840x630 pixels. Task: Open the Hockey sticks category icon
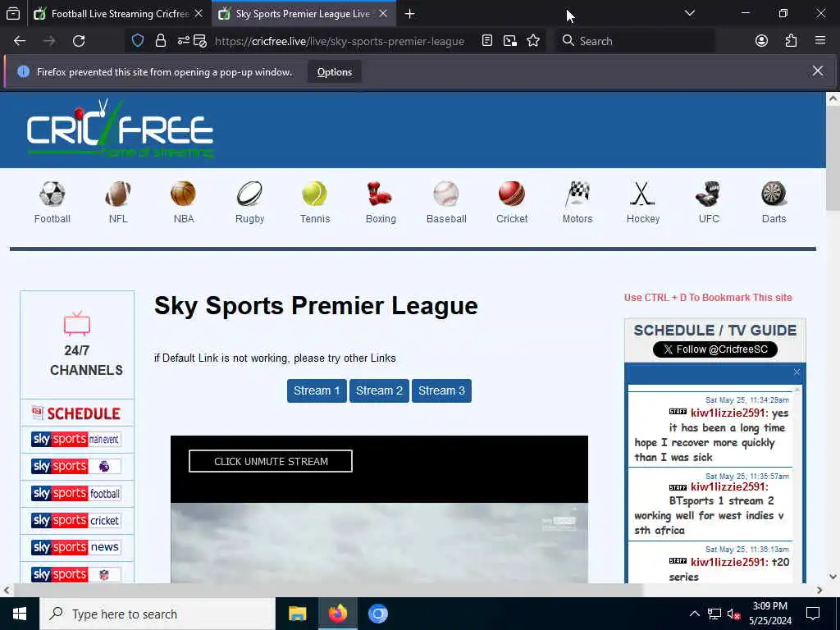(x=642, y=194)
